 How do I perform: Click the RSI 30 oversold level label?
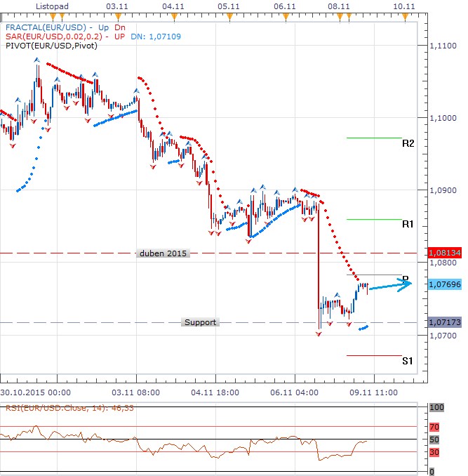[x=434, y=453]
